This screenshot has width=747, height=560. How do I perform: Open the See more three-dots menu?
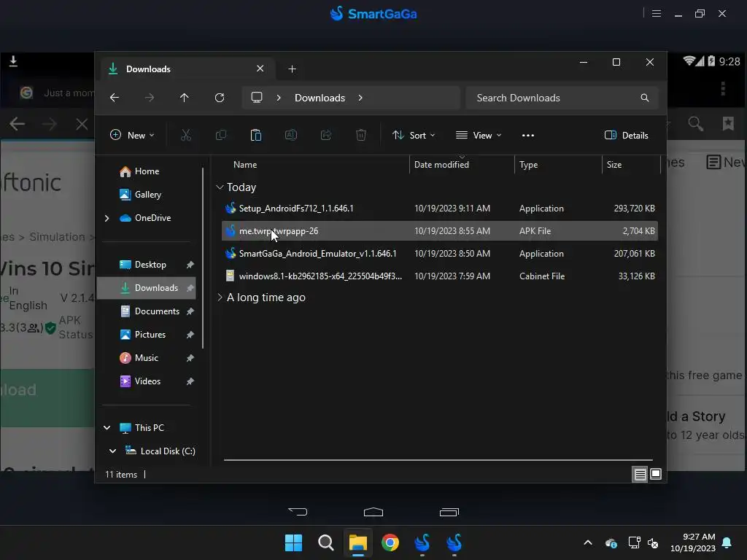pos(528,135)
